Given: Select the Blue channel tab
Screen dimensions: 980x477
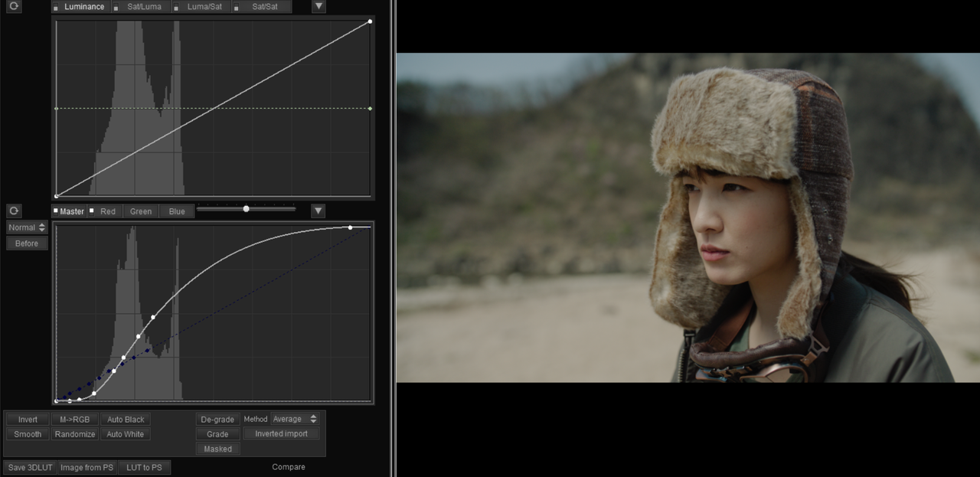Looking at the screenshot, I should click(x=177, y=211).
